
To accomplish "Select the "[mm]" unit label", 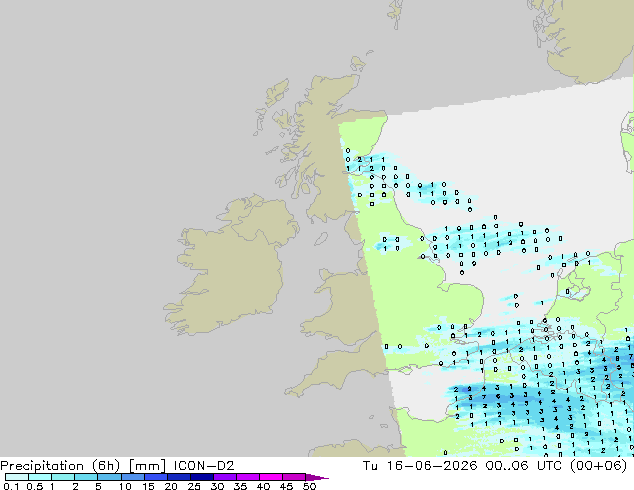I will (x=147, y=466).
